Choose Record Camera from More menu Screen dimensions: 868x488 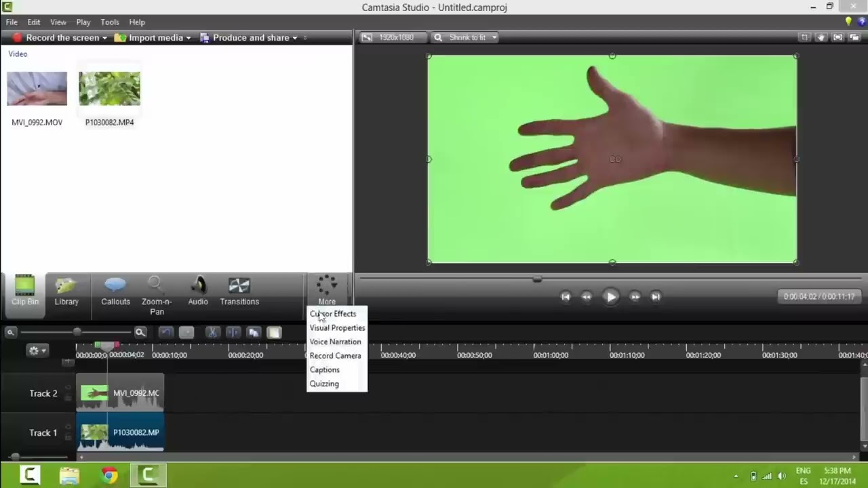336,356
